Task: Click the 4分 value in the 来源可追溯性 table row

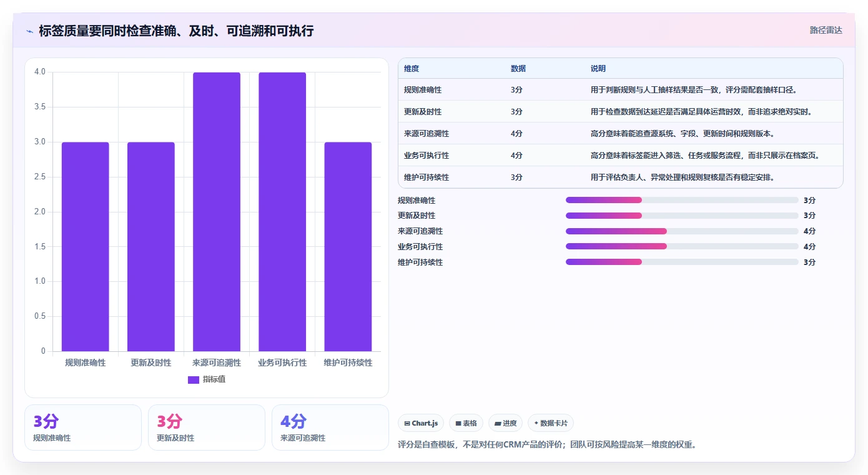Action: point(516,134)
